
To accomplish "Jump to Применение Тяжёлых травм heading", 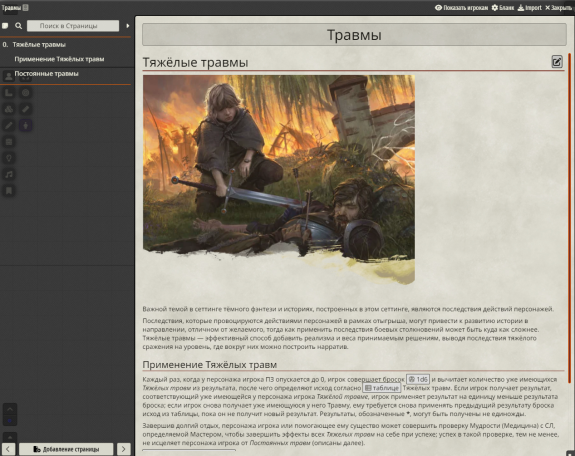I will click(x=59, y=59).
